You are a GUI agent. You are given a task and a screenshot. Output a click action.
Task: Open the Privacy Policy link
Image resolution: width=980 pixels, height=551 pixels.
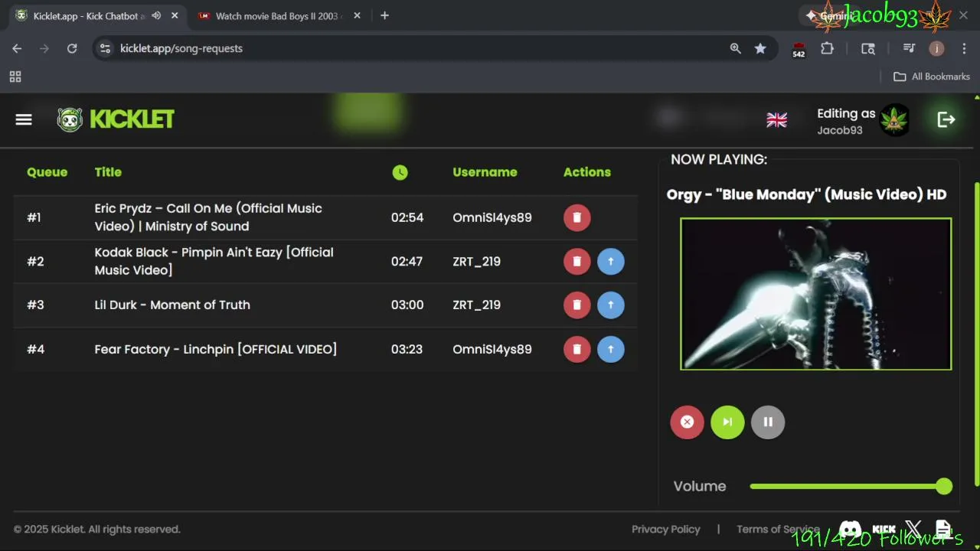(665, 529)
